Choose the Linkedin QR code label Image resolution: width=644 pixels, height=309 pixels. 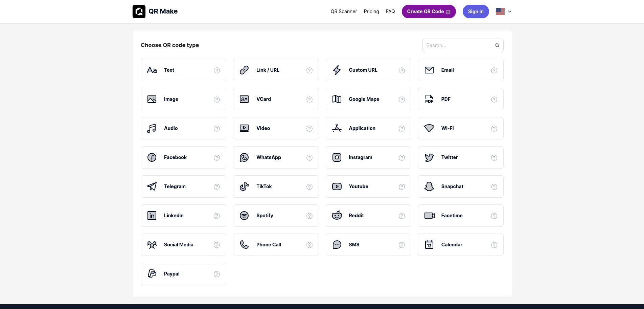pyautogui.click(x=174, y=216)
